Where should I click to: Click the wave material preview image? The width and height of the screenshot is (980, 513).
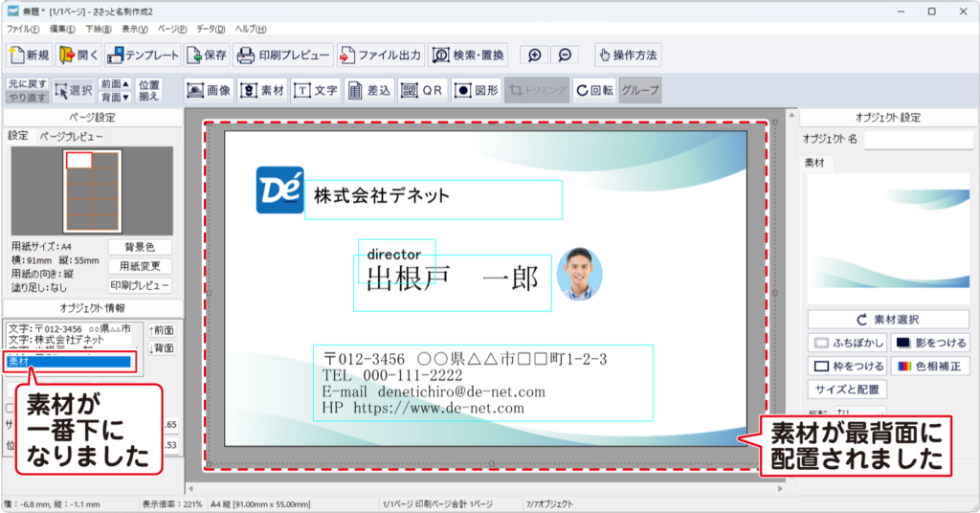coord(888,239)
